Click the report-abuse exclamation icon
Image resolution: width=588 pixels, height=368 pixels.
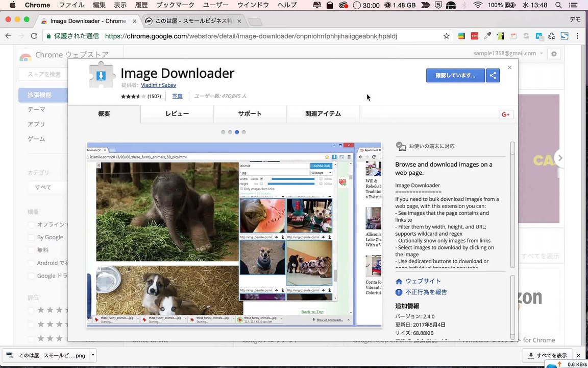point(399,292)
